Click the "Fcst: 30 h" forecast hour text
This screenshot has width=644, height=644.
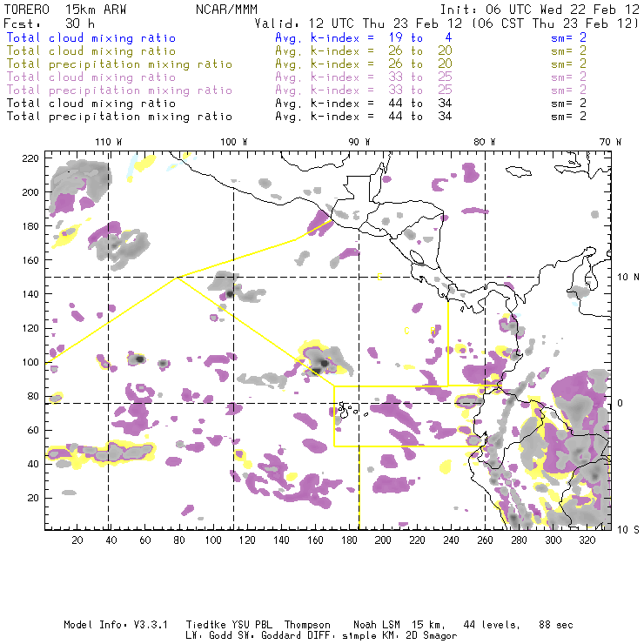(x=49, y=23)
